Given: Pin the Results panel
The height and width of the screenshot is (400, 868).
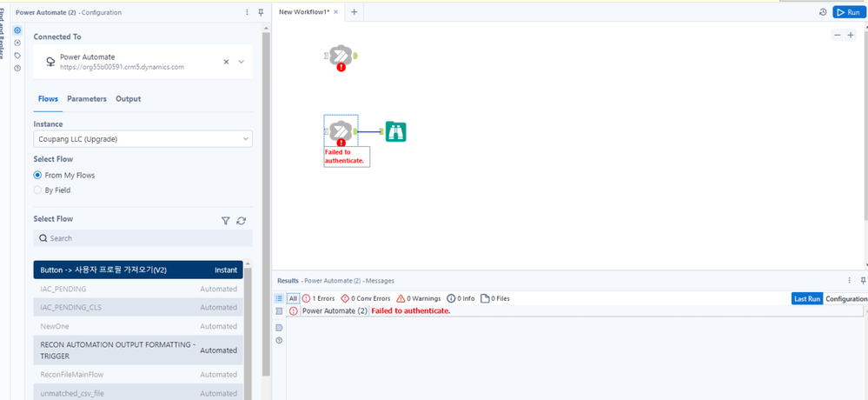Looking at the screenshot, I should tap(863, 280).
